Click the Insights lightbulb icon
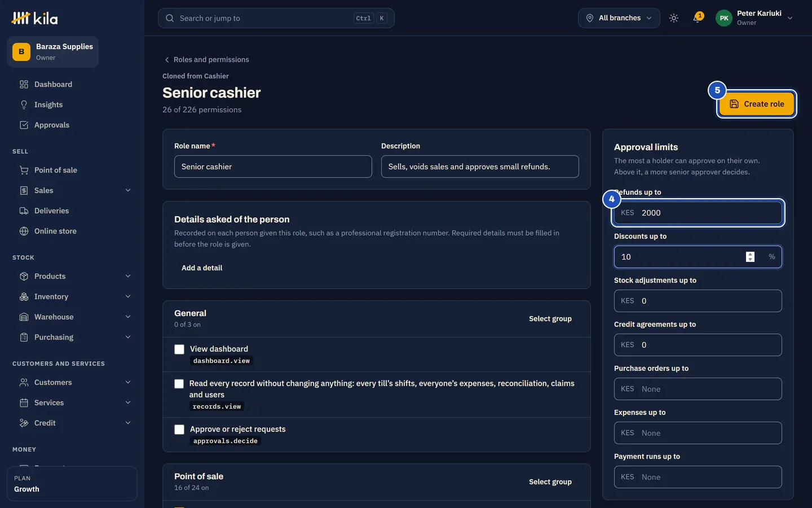Viewport: 812px width, 508px height. tap(24, 105)
